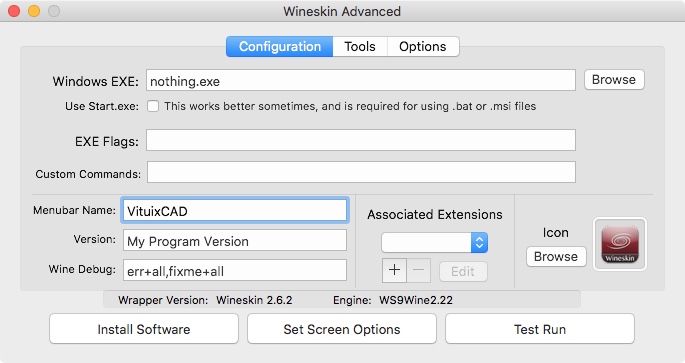This screenshot has height=363, width=685.
Task: Add an associated extension with plus
Action: 394,270
